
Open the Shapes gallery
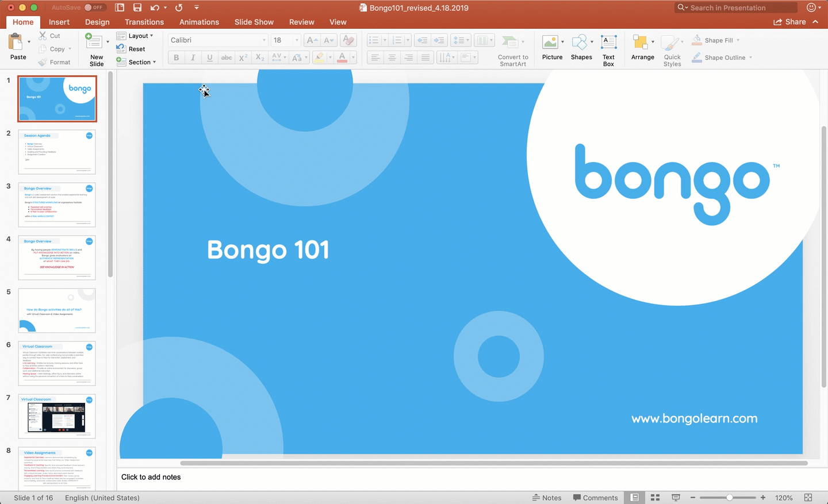pos(580,43)
